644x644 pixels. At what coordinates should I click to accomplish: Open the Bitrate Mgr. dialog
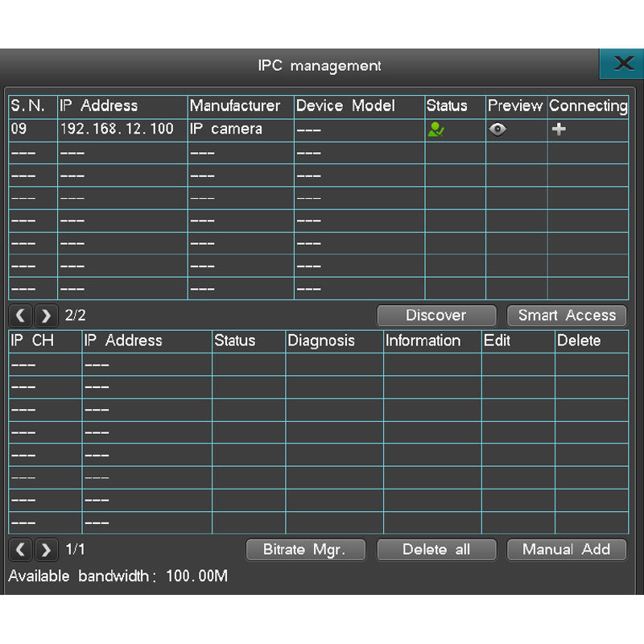click(x=306, y=550)
